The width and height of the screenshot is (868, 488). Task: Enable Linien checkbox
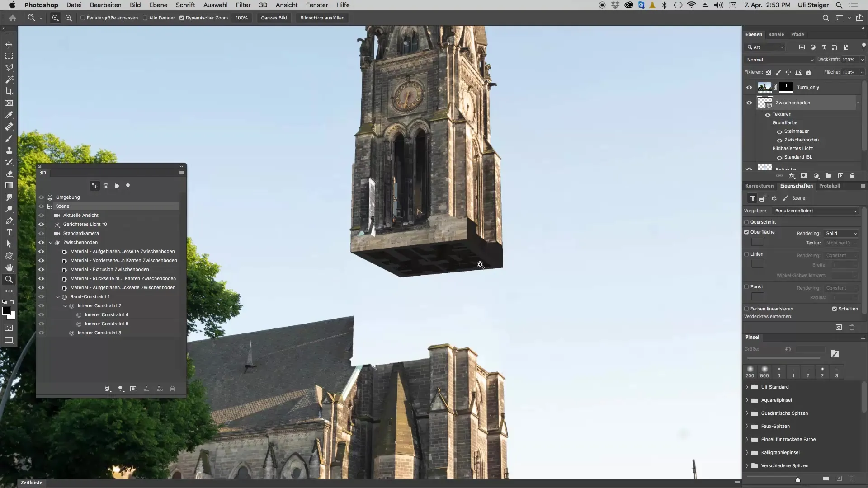coord(746,254)
